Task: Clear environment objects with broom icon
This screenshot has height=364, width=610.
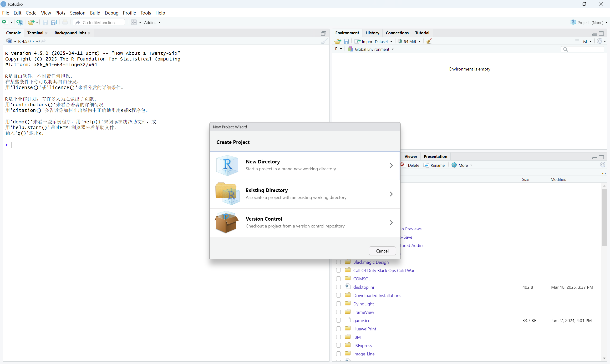Action: point(429,41)
